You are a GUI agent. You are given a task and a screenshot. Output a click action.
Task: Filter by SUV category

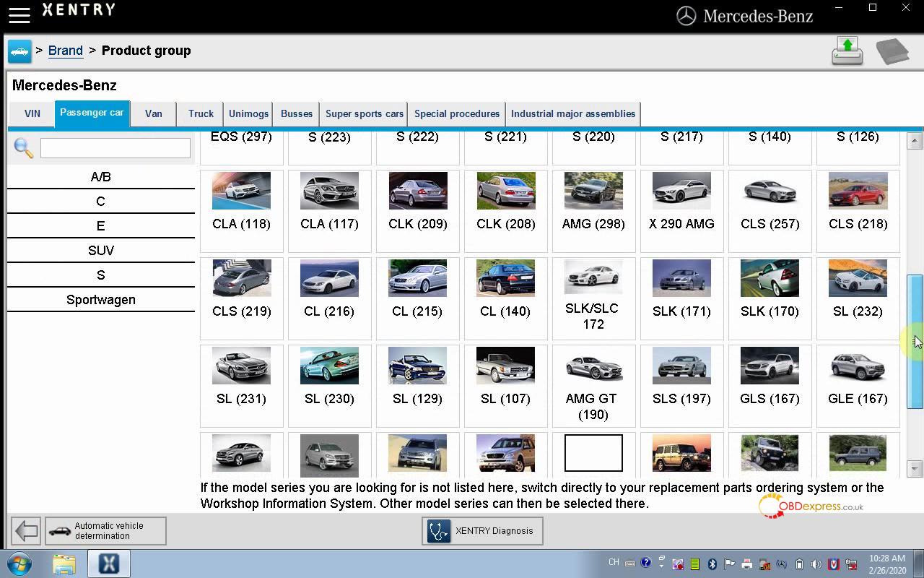[x=101, y=251]
